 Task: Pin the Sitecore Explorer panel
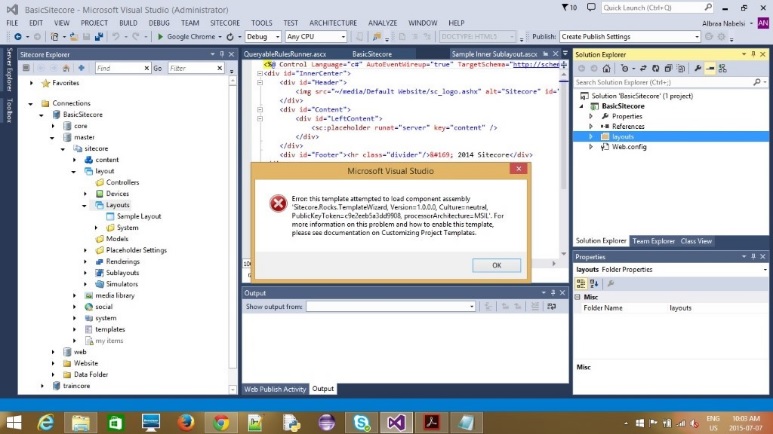click(x=222, y=54)
